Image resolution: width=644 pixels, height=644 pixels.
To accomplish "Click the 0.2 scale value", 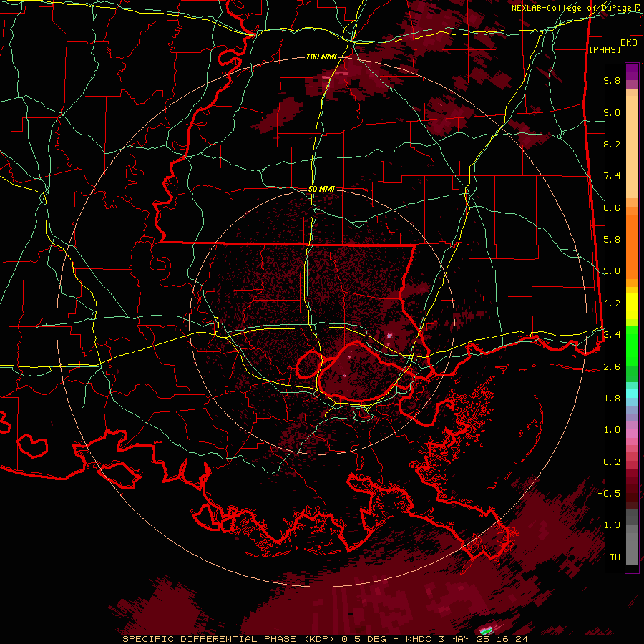I will [612, 462].
